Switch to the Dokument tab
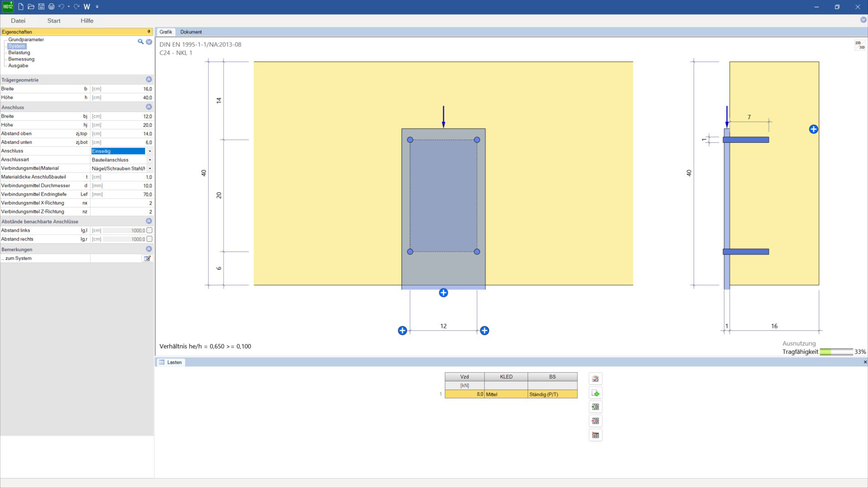The image size is (868, 488). point(191,32)
